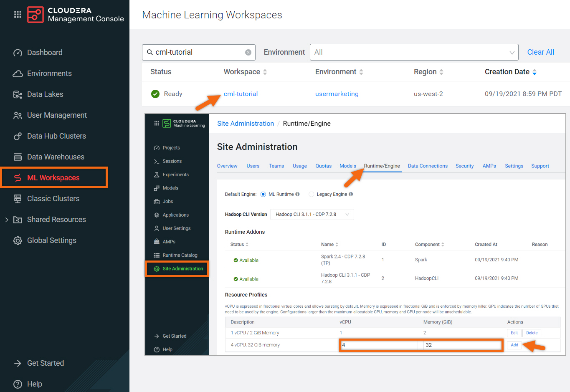Sort by the Environment column header
Image resolution: width=570 pixels, height=392 pixels.
(x=339, y=72)
